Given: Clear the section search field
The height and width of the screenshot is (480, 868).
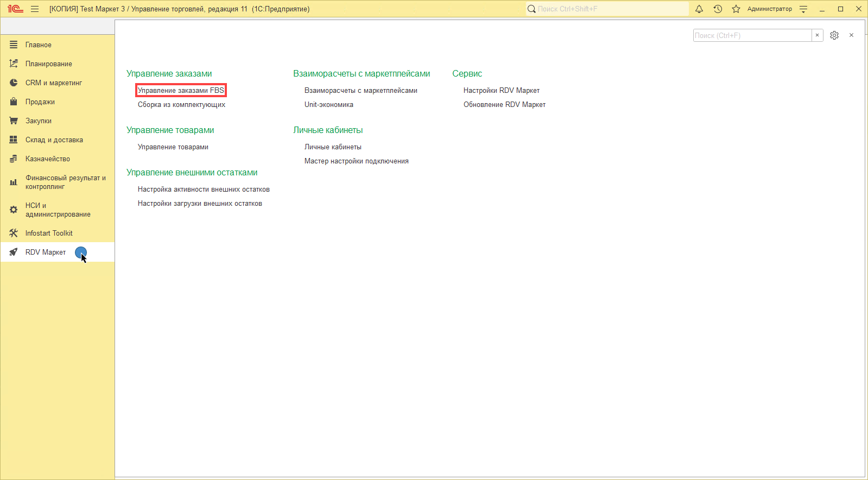Looking at the screenshot, I should 817,35.
